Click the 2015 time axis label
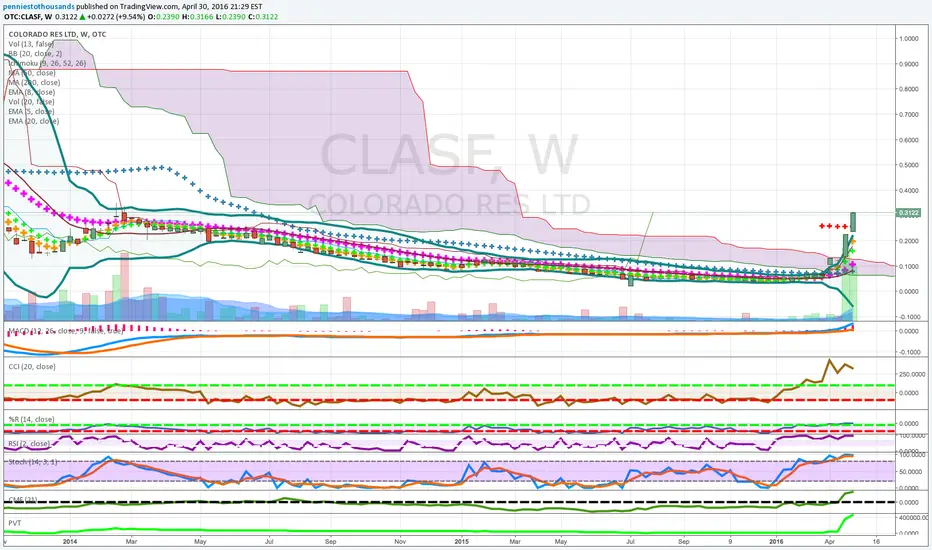Image resolution: width=932 pixels, height=550 pixels. click(462, 542)
